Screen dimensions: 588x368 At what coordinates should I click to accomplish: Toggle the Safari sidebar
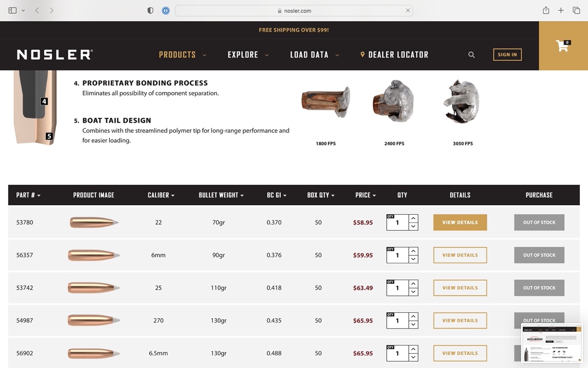pos(12,10)
